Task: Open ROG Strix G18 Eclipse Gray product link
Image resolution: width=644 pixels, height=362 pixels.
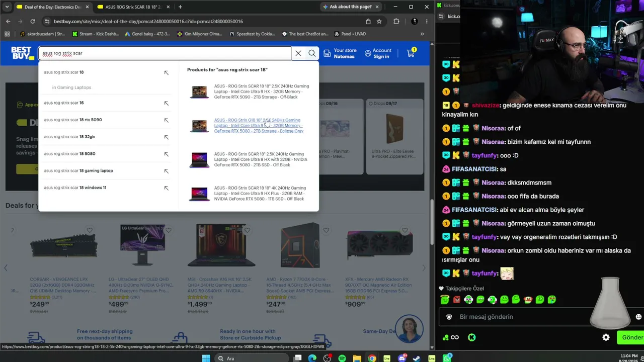Action: pyautogui.click(x=259, y=126)
